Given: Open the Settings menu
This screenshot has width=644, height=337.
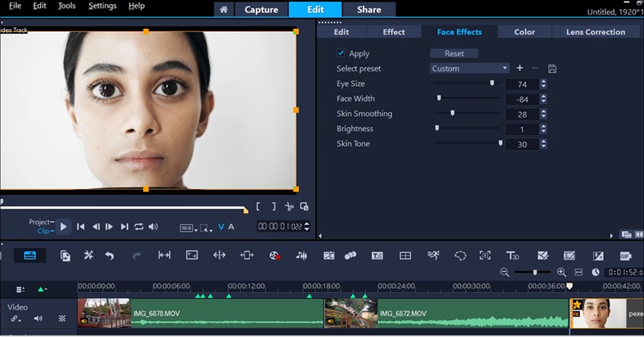Looking at the screenshot, I should tap(102, 6).
